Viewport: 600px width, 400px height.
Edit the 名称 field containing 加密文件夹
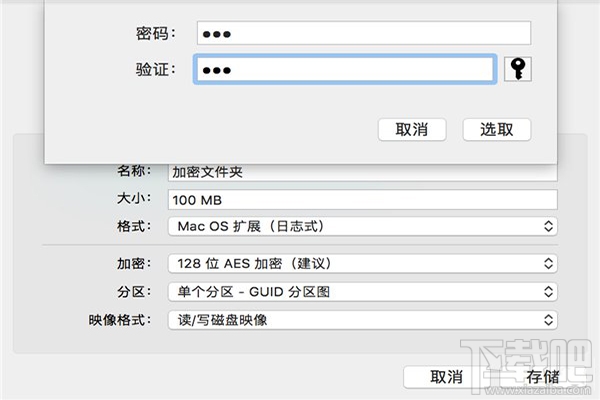click(362, 173)
